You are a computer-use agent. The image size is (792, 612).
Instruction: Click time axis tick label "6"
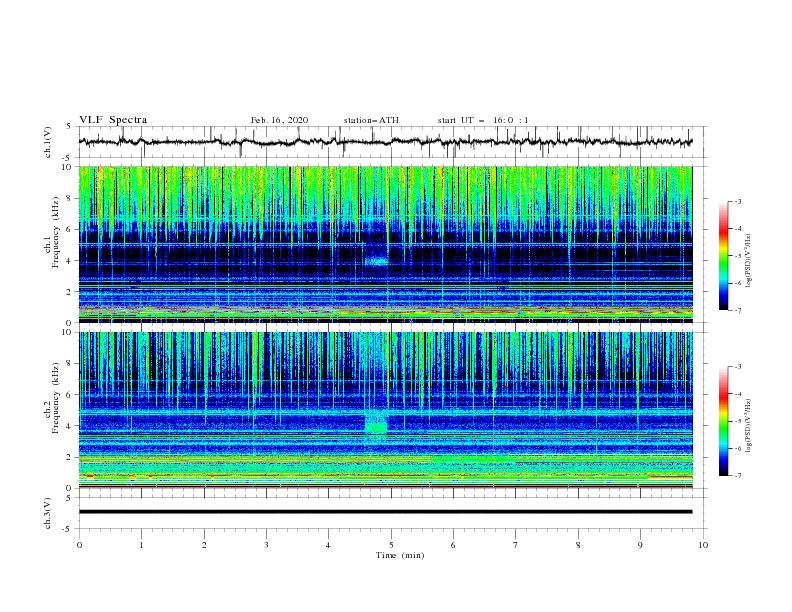pos(453,545)
